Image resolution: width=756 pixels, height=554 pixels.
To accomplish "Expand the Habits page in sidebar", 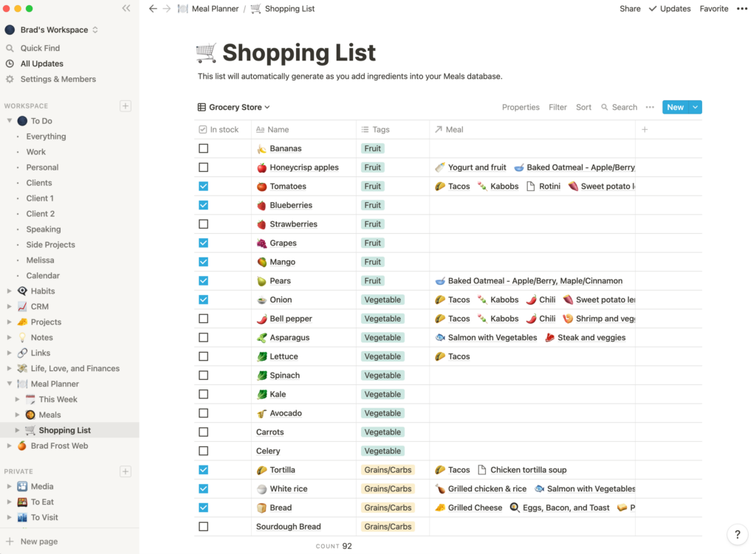I will pyautogui.click(x=9, y=291).
